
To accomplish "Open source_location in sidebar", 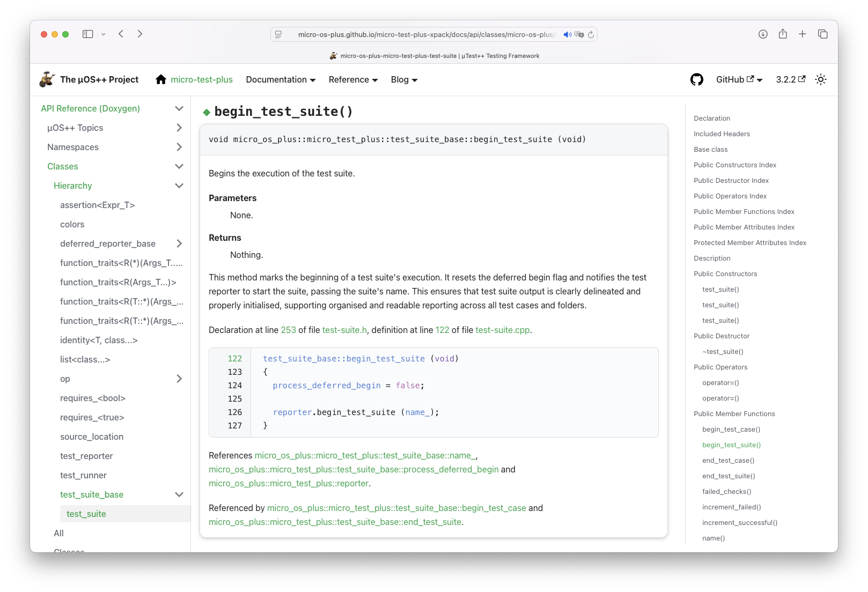I will [92, 436].
